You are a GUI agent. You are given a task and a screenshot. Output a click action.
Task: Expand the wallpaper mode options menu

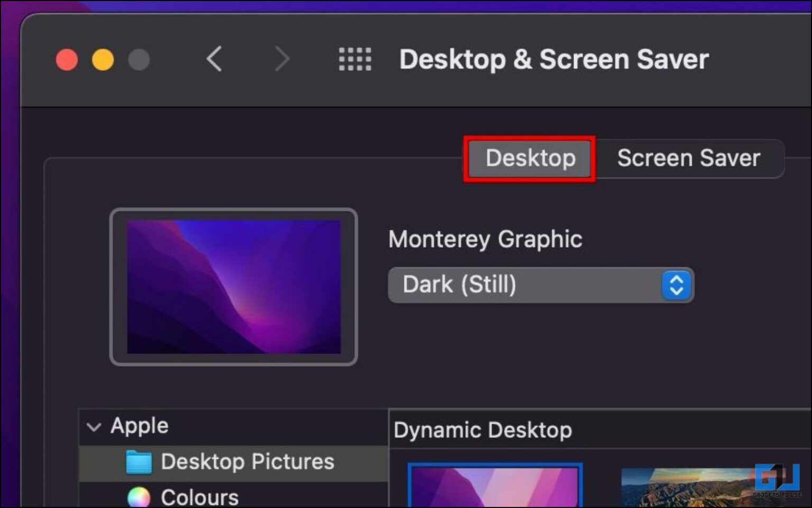(x=540, y=285)
